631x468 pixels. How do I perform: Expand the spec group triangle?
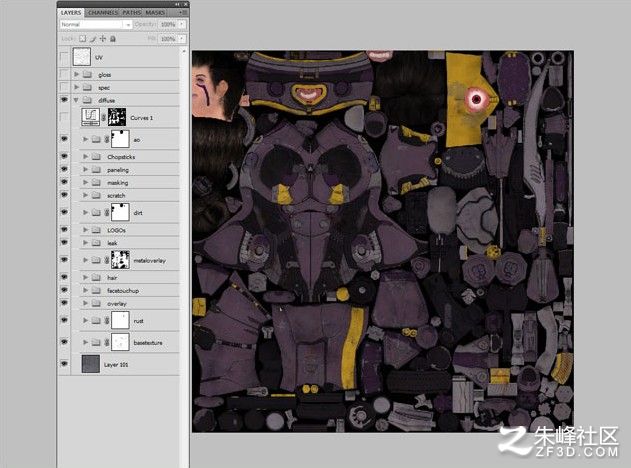(x=76, y=87)
